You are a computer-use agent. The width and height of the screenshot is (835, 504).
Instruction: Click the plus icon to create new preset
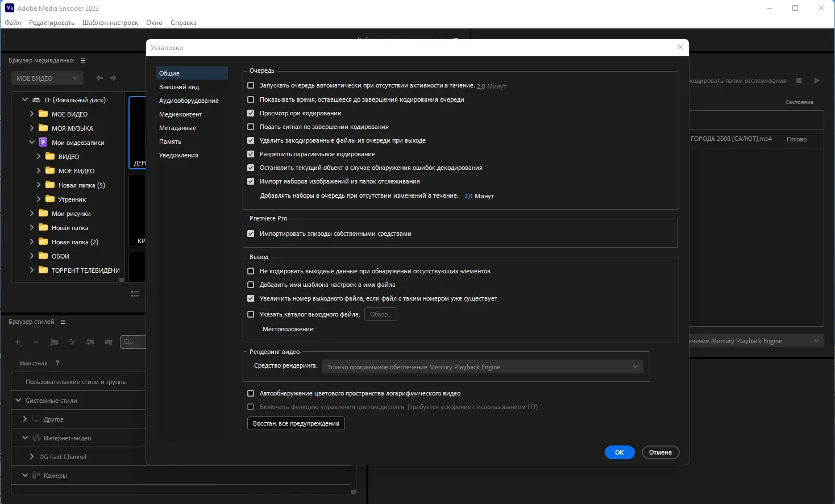(18, 342)
